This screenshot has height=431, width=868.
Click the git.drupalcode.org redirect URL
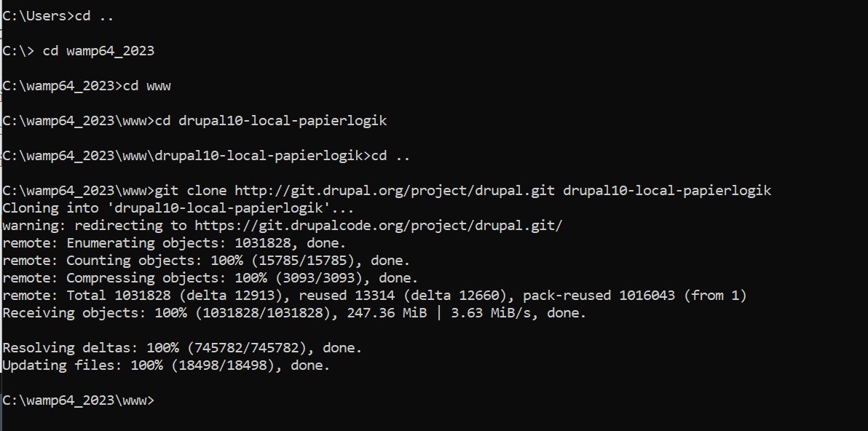pos(378,226)
